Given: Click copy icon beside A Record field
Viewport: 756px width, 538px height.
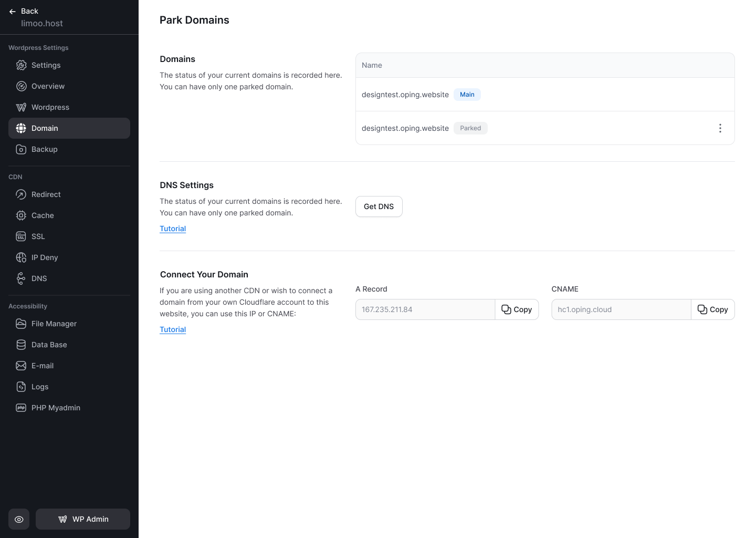Looking at the screenshot, I should tap(506, 309).
